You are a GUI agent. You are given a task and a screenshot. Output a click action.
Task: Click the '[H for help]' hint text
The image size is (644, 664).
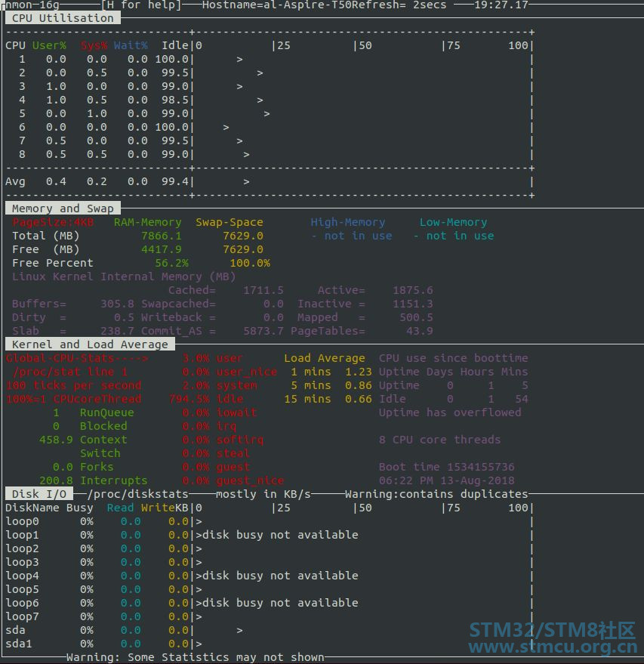(141, 5)
